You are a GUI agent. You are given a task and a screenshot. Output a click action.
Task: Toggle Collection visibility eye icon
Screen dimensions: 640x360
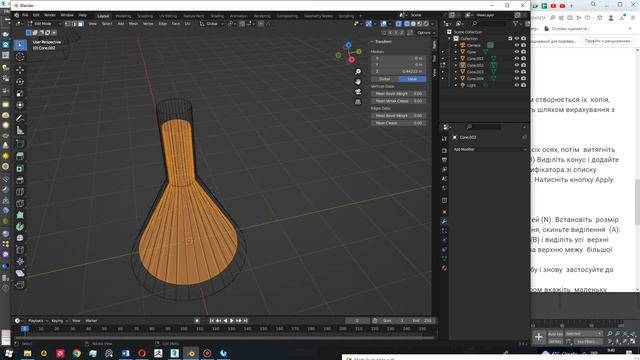click(x=516, y=38)
